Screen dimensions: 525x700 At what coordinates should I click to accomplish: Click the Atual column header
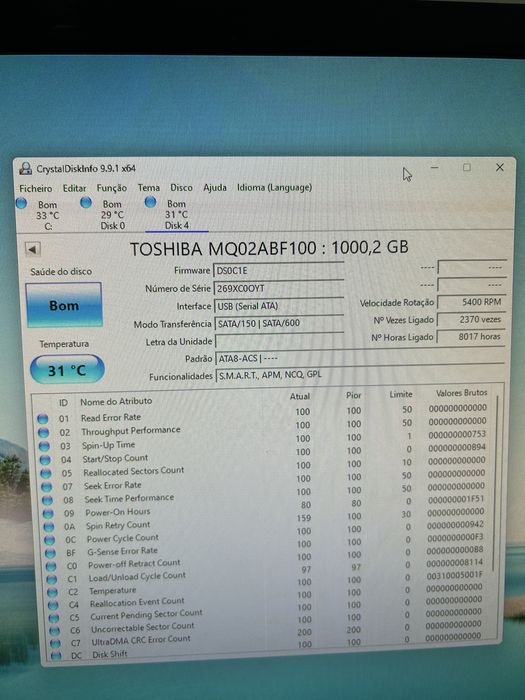tap(300, 396)
